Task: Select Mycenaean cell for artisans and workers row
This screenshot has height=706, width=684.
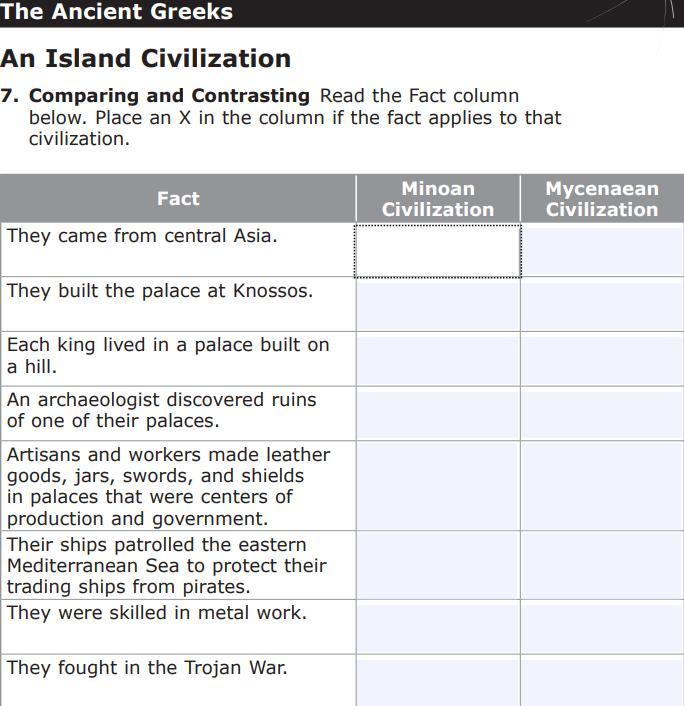Action: point(602,486)
